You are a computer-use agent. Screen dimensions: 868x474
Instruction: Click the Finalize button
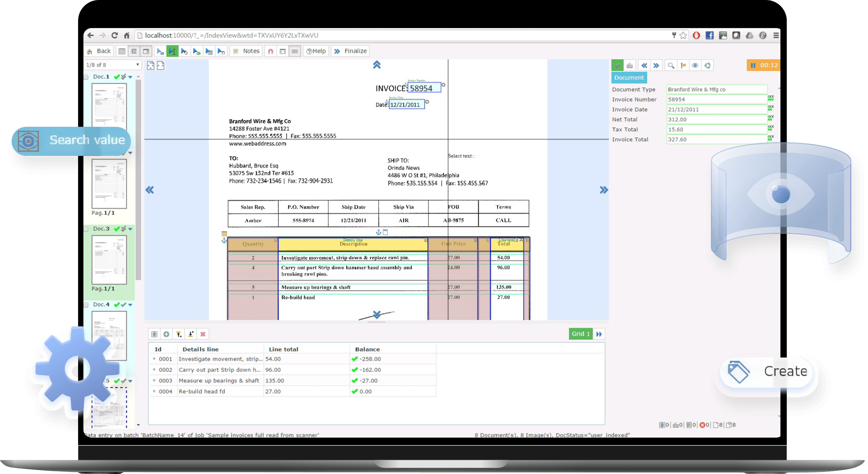(x=350, y=51)
